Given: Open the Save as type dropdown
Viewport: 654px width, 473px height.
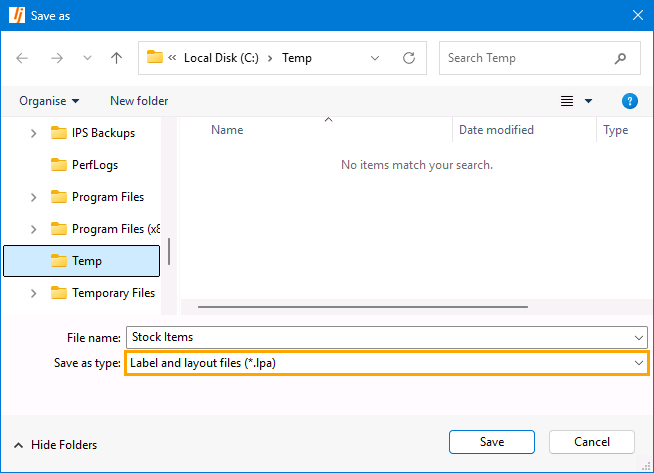Looking at the screenshot, I should [x=387, y=363].
